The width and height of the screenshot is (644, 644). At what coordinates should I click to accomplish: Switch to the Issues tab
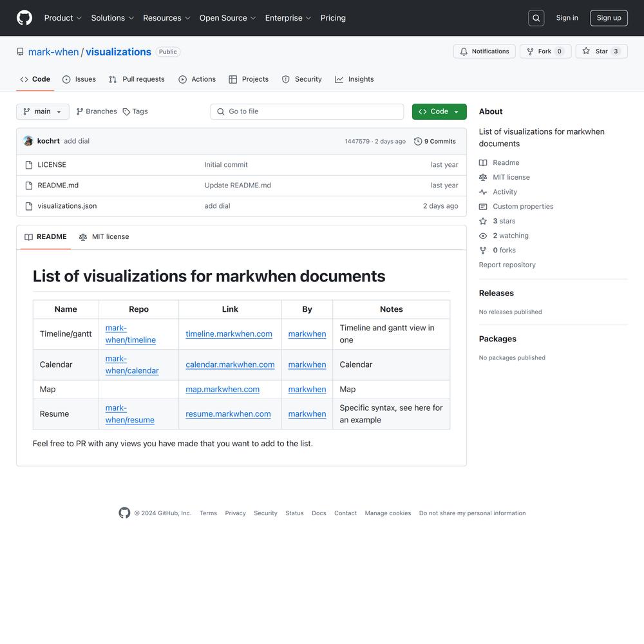79,79
